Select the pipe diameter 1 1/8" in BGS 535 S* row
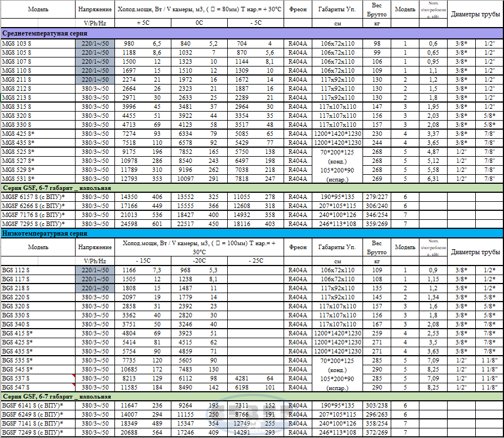This screenshot has width=504, height=438. [489, 360]
